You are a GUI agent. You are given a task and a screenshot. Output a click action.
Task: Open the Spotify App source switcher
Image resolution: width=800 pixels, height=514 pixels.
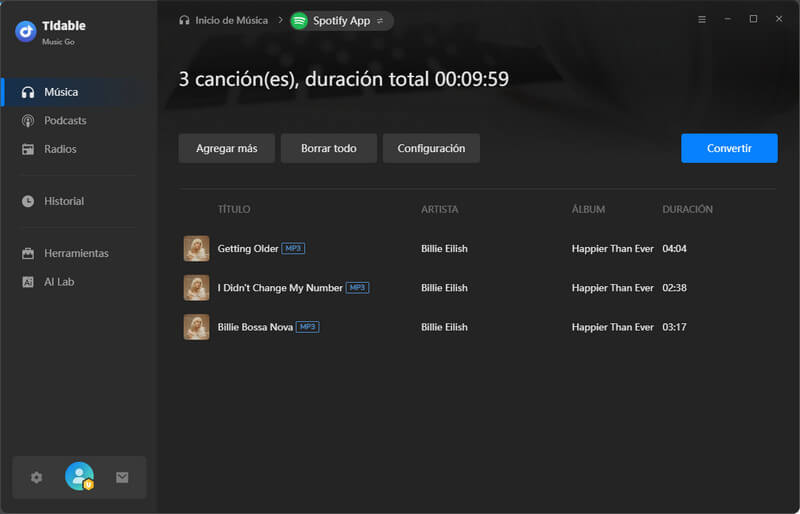(x=341, y=21)
